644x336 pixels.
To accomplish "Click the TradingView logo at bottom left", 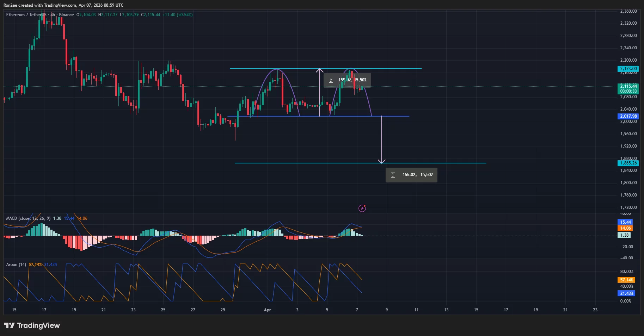I will click(x=32, y=325).
